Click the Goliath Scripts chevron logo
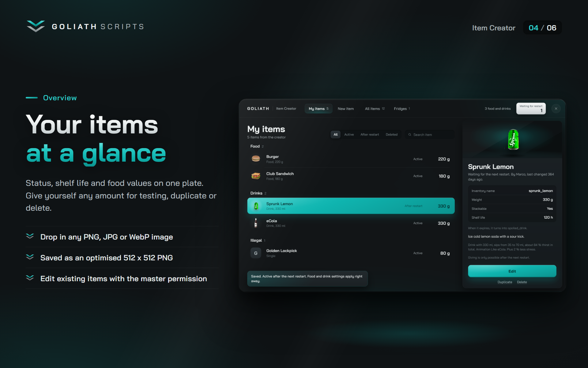588x368 pixels. 36,26
